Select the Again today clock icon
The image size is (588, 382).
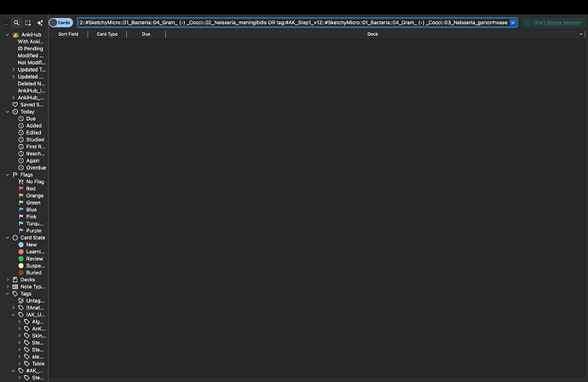21,160
